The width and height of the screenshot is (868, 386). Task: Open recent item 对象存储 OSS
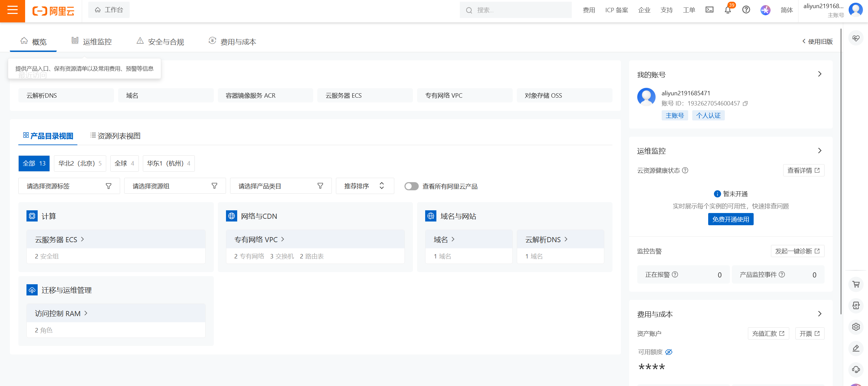click(x=564, y=95)
